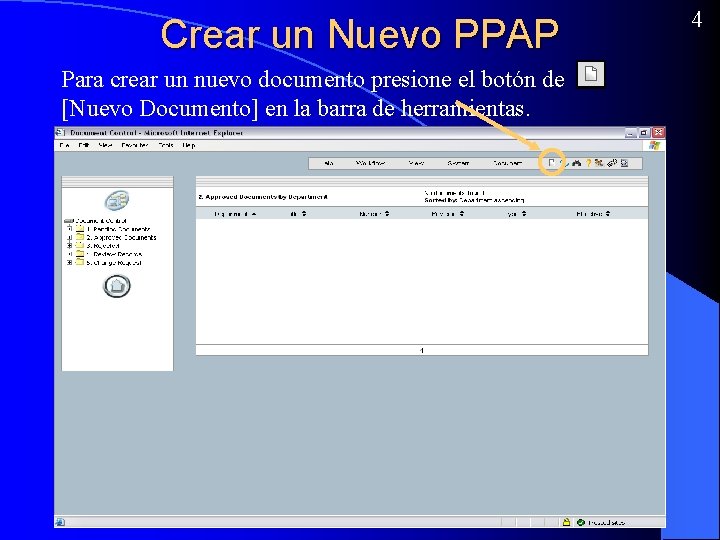Click page number 1 below the table
Viewport: 720px width, 540px height.
422,350
